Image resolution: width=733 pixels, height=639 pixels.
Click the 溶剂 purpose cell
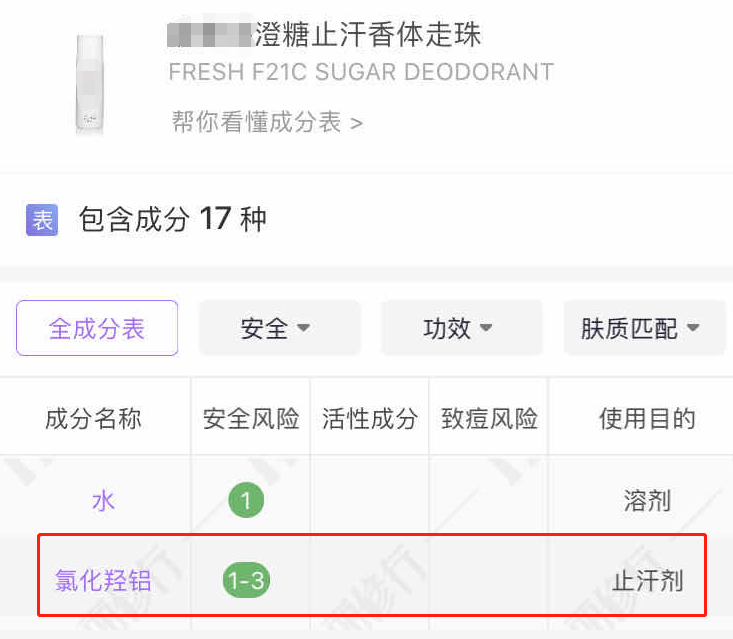[647, 500]
